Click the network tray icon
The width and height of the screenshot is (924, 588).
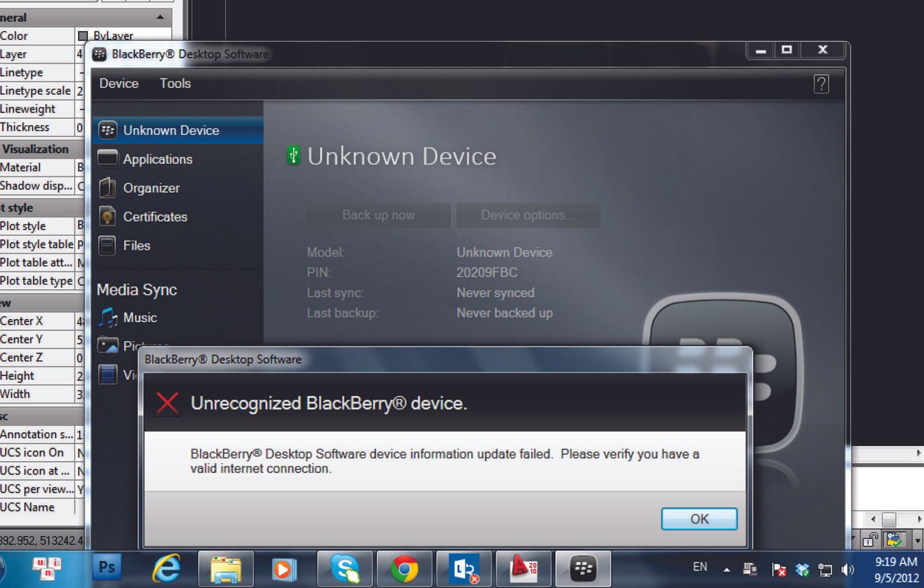coord(825,570)
